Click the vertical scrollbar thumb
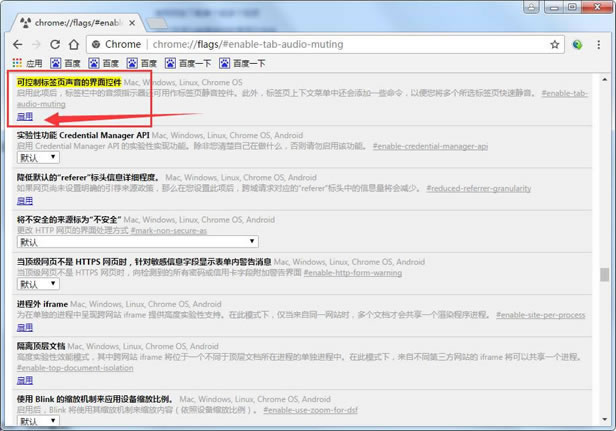 pyautogui.click(x=604, y=275)
